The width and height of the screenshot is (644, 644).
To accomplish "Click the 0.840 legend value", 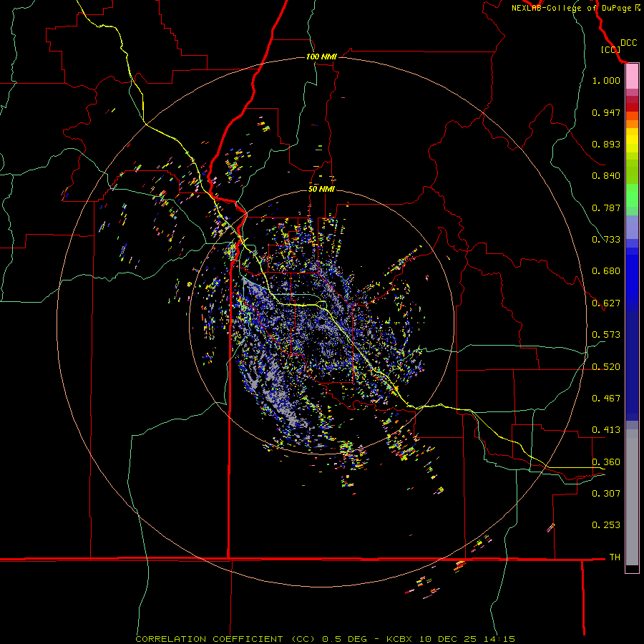I will (x=606, y=176).
